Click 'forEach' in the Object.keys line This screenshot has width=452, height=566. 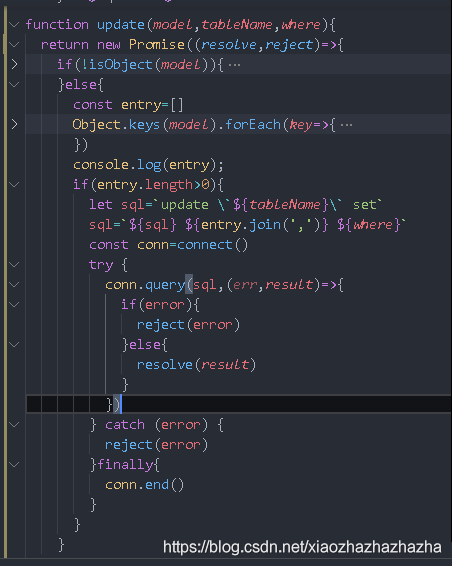(x=253, y=125)
